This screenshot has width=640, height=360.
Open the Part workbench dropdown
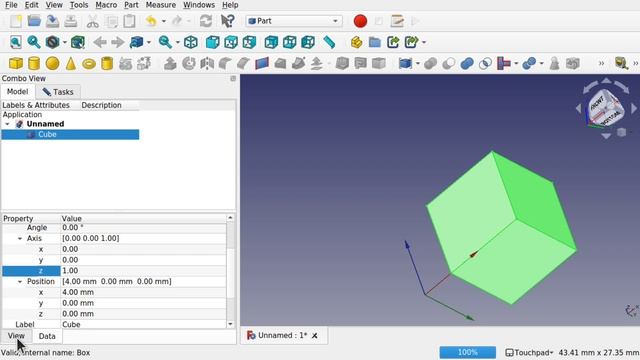pyautogui.click(x=294, y=21)
